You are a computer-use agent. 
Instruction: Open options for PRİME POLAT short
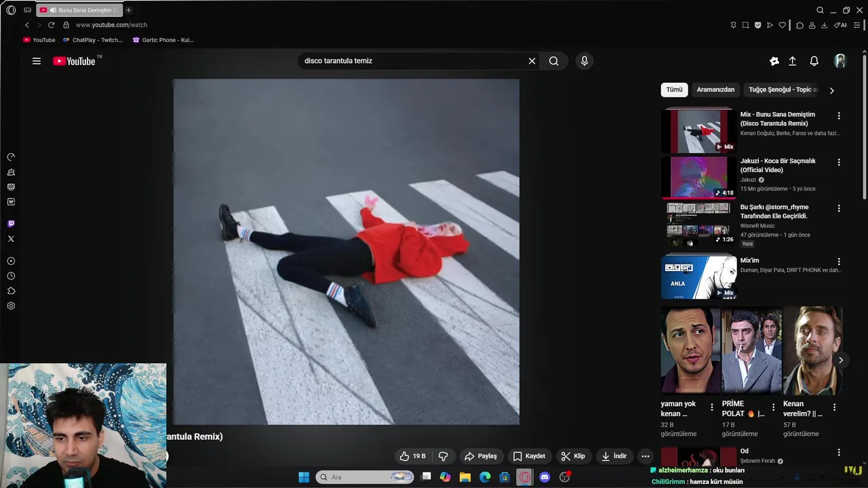click(773, 407)
